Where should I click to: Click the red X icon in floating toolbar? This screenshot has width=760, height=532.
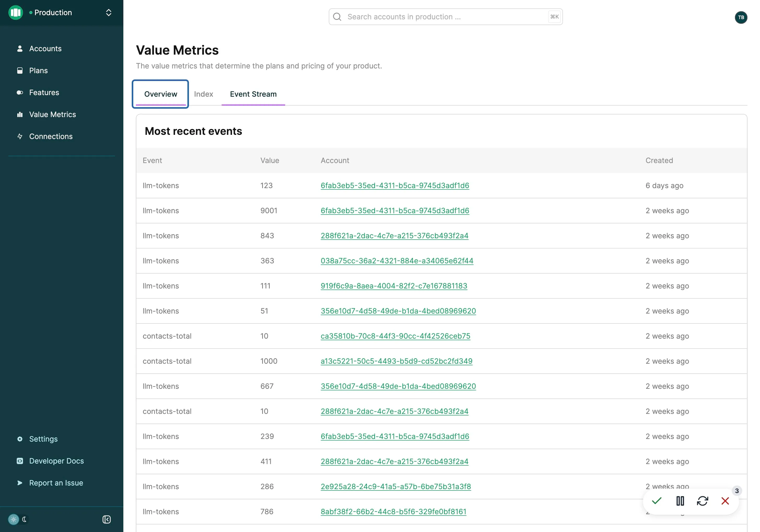[725, 501]
